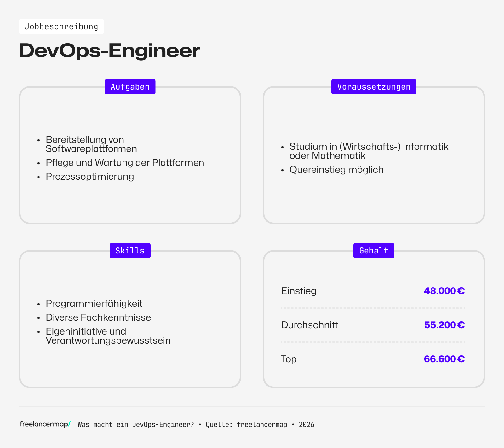The width and height of the screenshot is (504, 448).
Task: Toggle the bullet item Quereinstieg möglich
Action: [x=336, y=170]
